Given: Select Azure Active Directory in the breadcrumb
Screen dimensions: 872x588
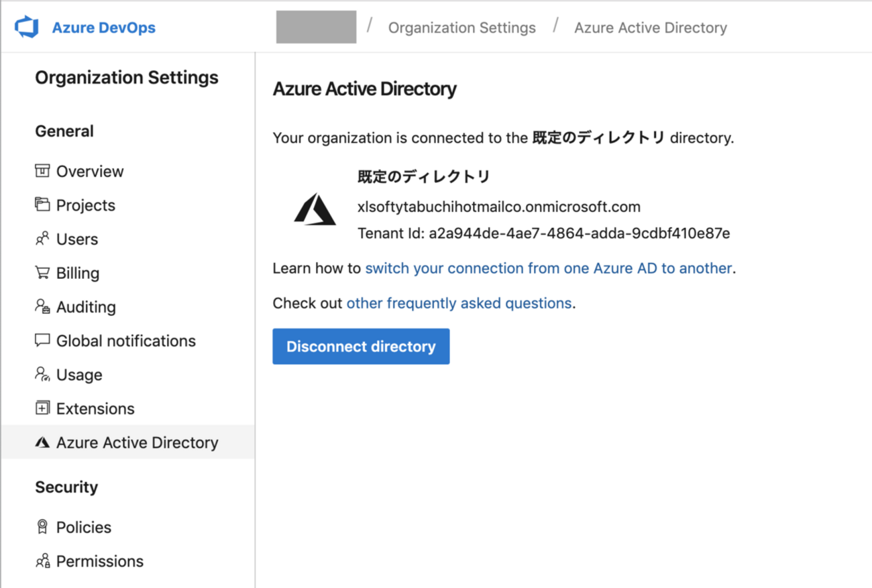Looking at the screenshot, I should click(650, 27).
